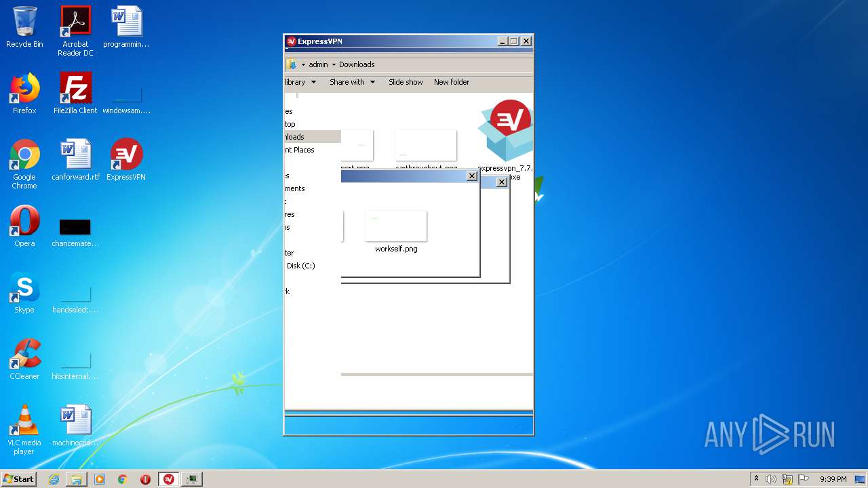
Task: Click the 9:39 PM clock
Action: (x=833, y=479)
